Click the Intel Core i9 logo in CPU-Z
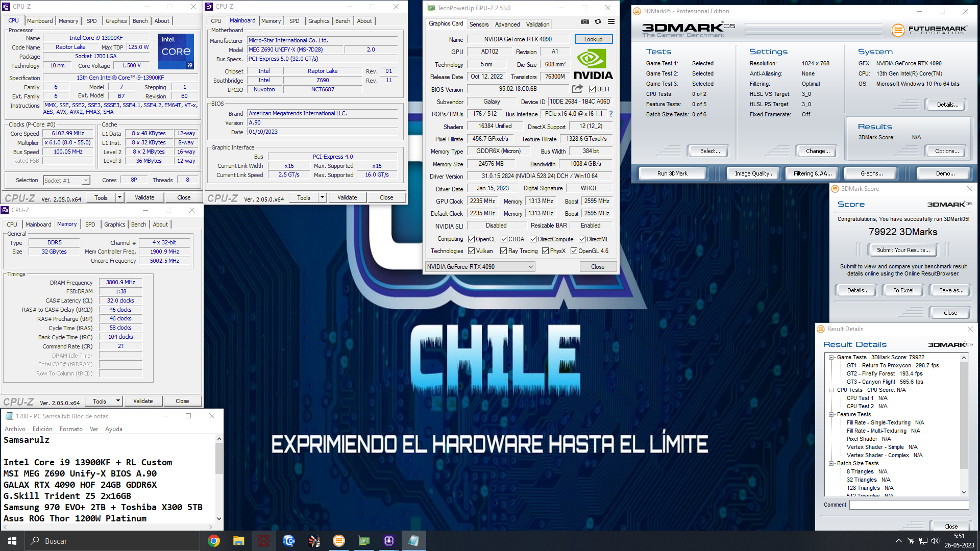The height and width of the screenshot is (551, 980). (176, 52)
